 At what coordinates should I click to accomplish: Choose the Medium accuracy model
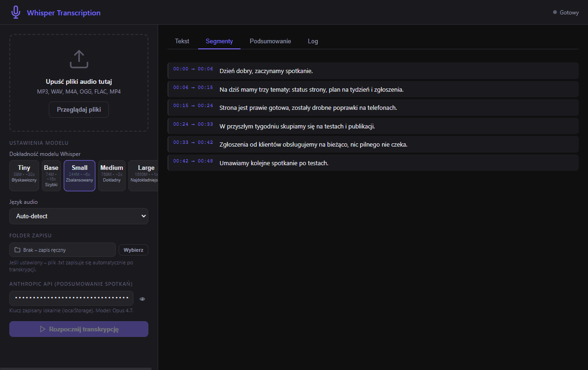click(112, 176)
